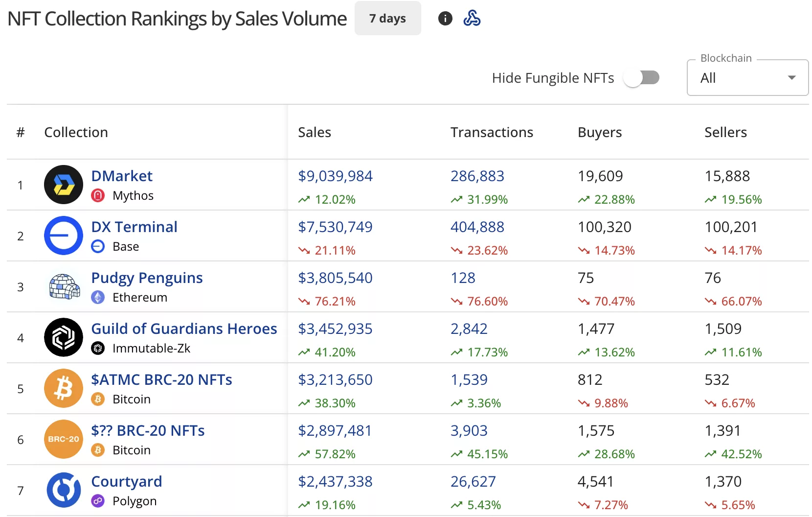Click the Base chain badge under DX Terminal
The height and width of the screenshot is (517, 812).
[97, 246]
